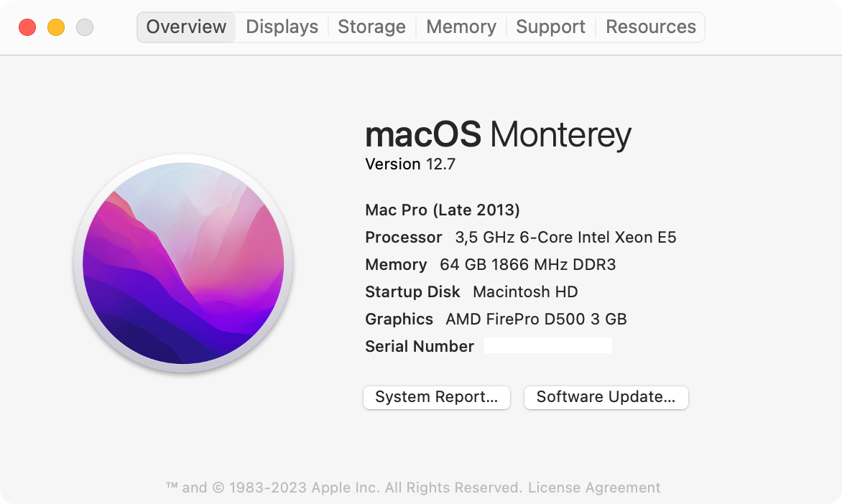Close the About This Mac window

tap(27, 28)
